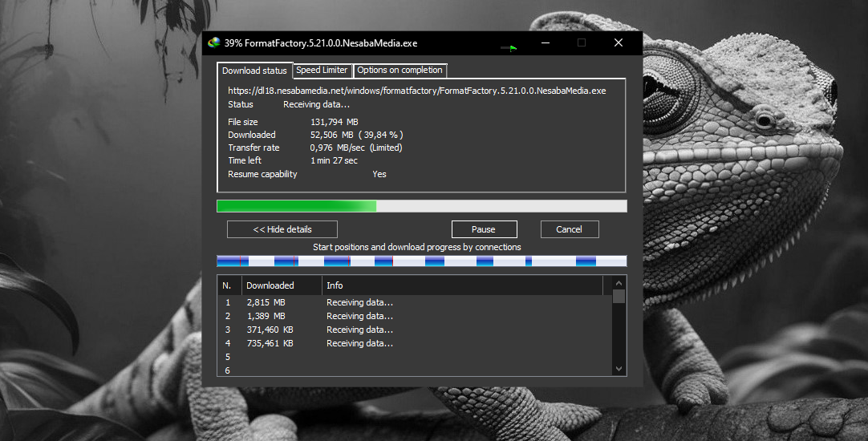Click the connection list scroll up arrow
Viewport: 868px width, 441px height.
click(619, 283)
